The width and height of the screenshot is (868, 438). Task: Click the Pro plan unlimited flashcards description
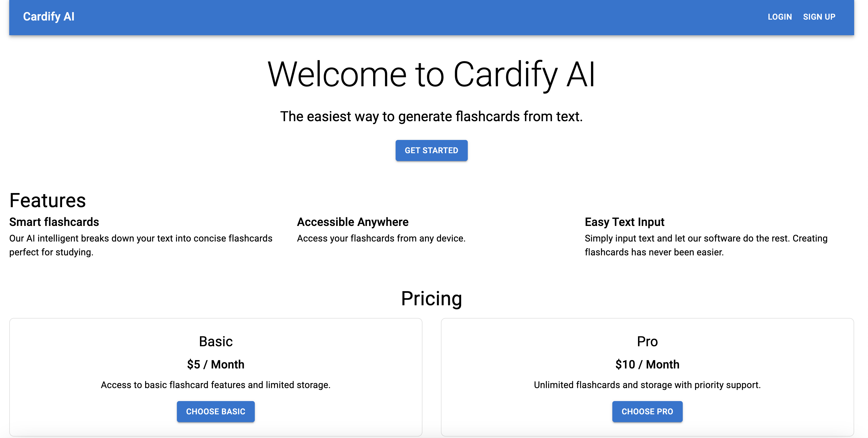point(647,385)
